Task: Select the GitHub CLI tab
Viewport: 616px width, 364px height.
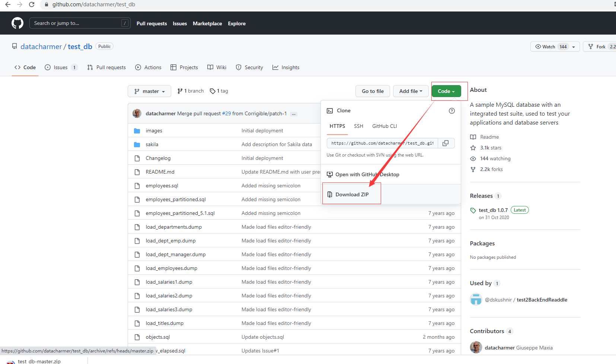Action: (384, 126)
